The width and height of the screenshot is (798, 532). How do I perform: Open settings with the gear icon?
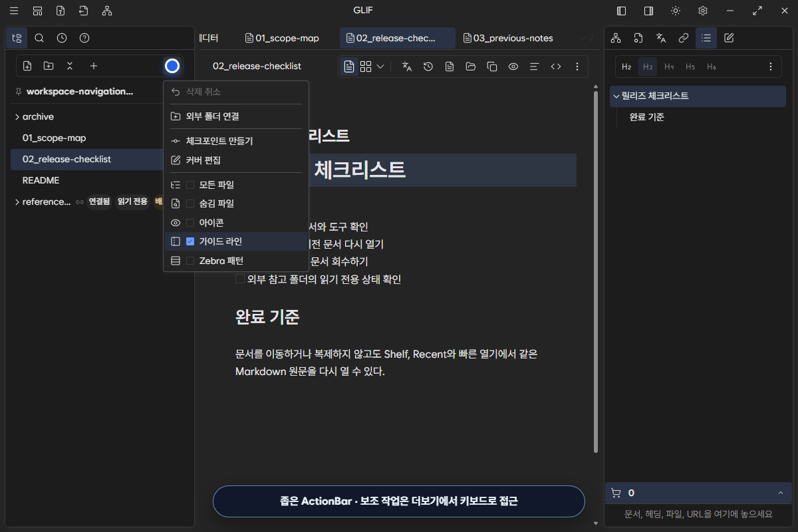tap(703, 11)
